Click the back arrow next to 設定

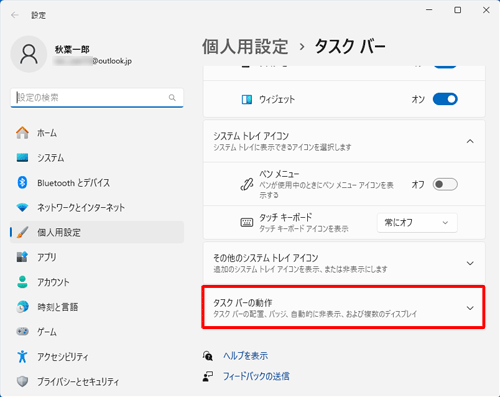pyautogui.click(x=15, y=15)
